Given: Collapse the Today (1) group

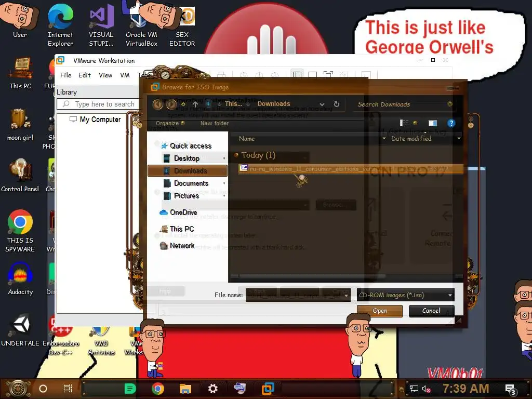Looking at the screenshot, I should tap(236, 155).
